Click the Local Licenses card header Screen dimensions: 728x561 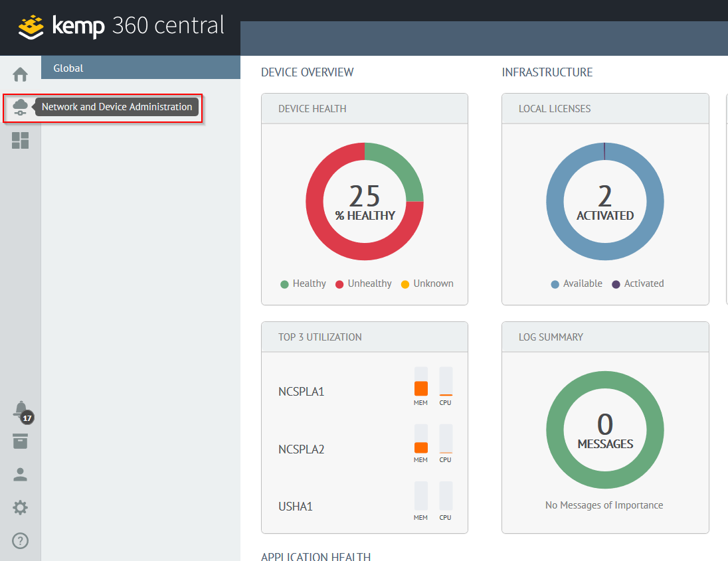pyautogui.click(x=605, y=109)
